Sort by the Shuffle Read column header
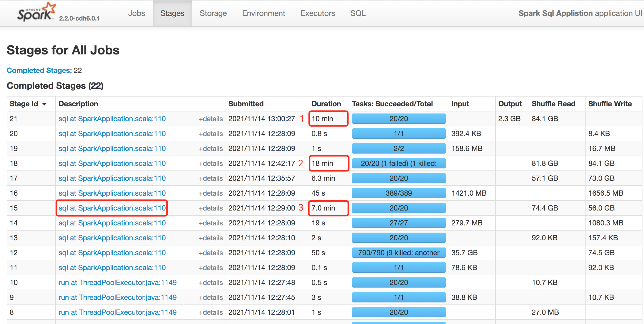This screenshot has width=644, height=324. pyautogui.click(x=553, y=104)
